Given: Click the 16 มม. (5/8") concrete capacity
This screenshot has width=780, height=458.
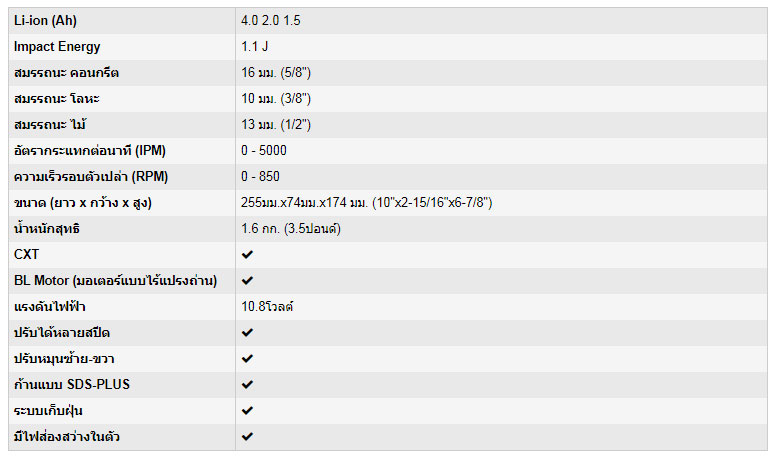Looking at the screenshot, I should click(276, 73).
